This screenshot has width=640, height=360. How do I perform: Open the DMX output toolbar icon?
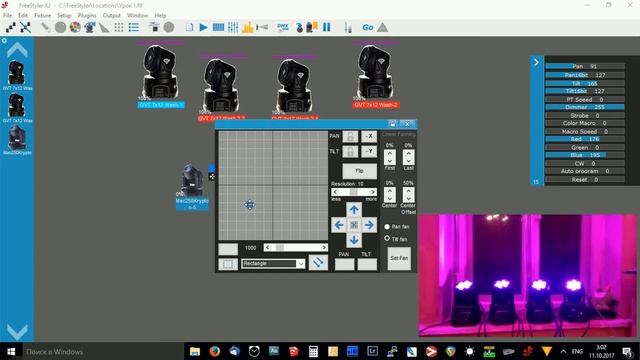[283, 27]
